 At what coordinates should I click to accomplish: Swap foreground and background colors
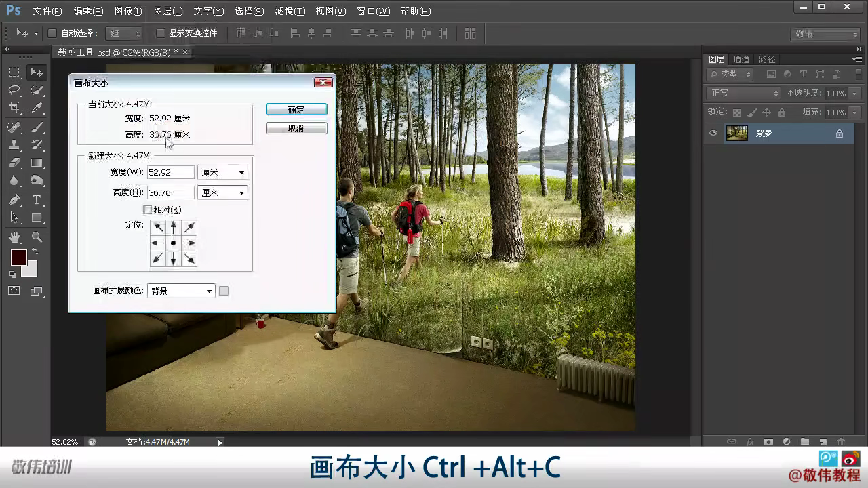[35, 253]
